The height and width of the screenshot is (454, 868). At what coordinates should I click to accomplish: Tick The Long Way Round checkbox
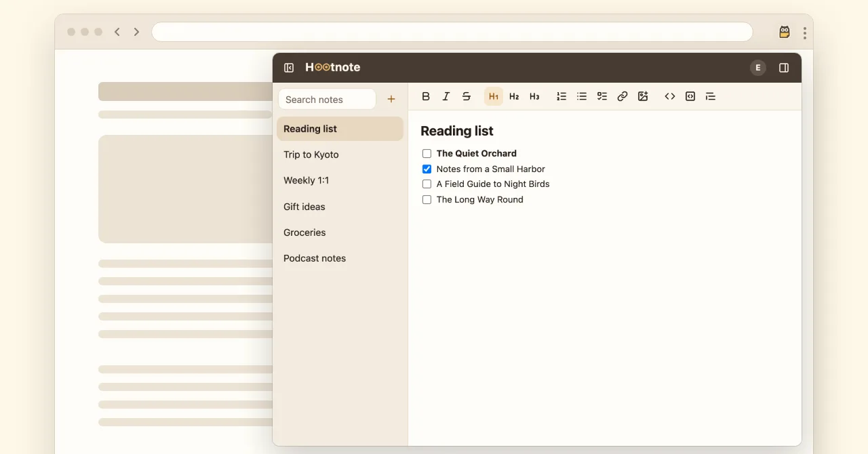click(427, 200)
